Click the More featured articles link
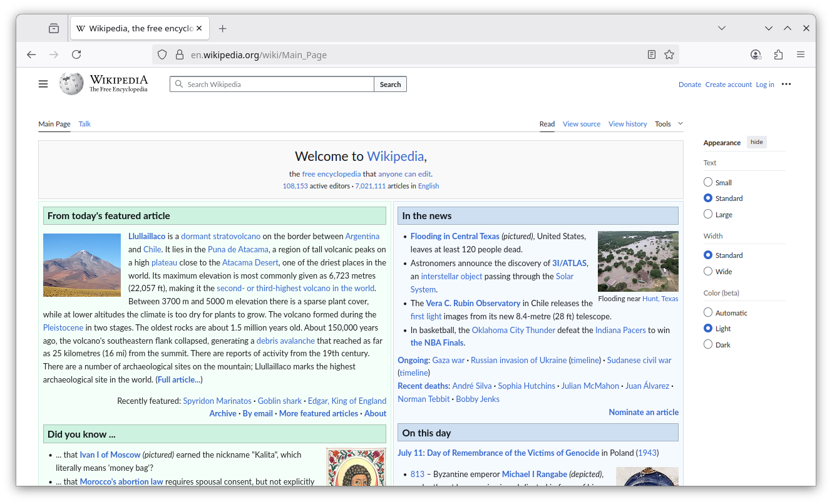Screen dimensions: 832x504 coord(319,413)
